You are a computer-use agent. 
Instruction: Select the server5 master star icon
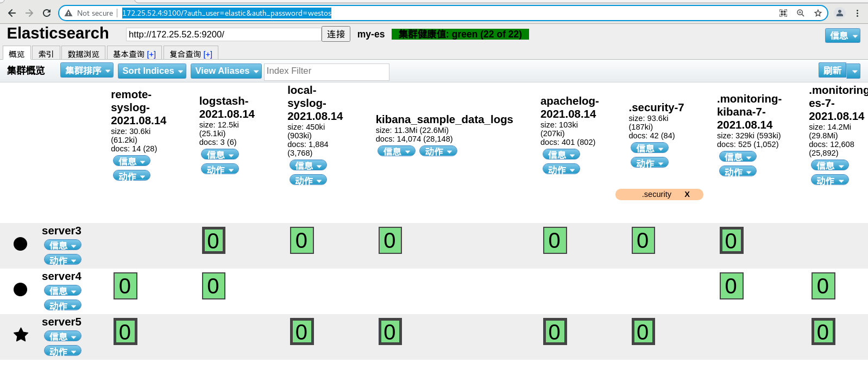click(x=21, y=335)
